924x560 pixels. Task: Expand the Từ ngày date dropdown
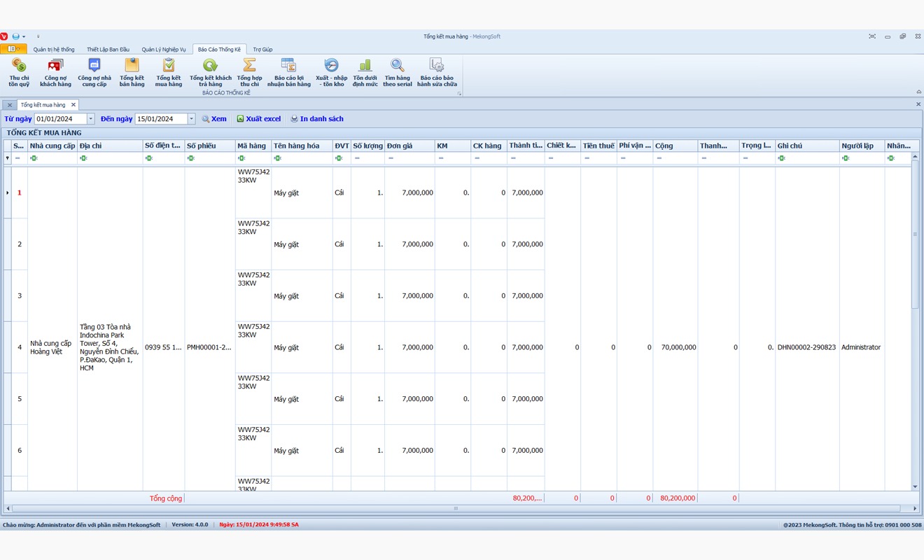click(x=91, y=119)
